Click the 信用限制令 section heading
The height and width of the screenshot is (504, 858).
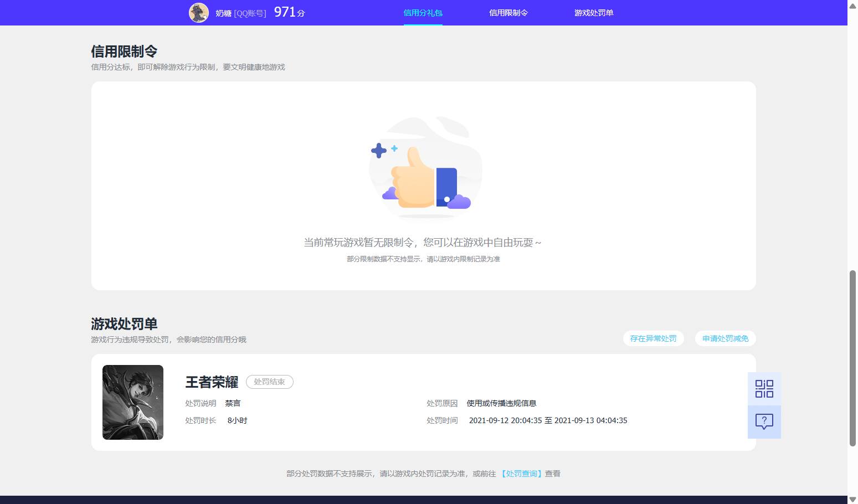point(124,52)
